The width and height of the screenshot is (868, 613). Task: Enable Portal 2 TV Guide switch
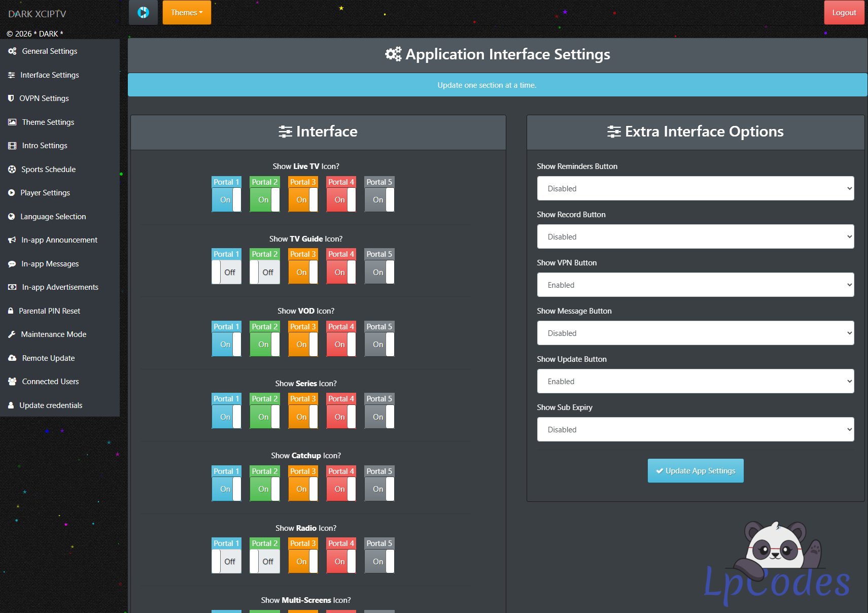click(x=264, y=273)
